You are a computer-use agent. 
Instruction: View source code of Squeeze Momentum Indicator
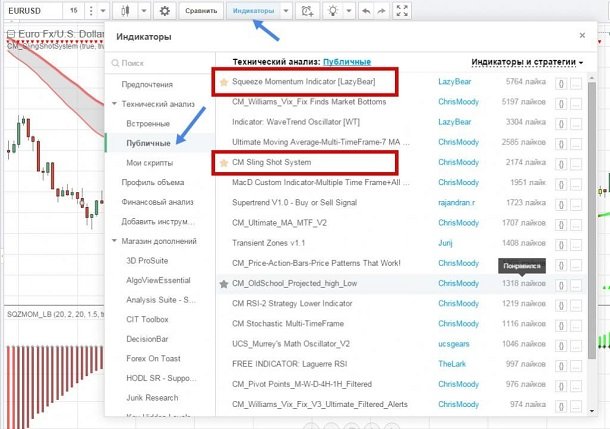pyautogui.click(x=561, y=83)
